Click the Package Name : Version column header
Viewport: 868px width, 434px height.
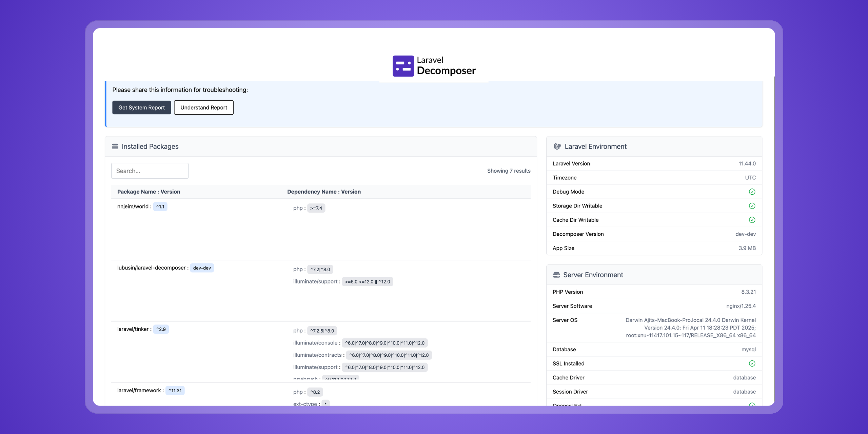pos(149,192)
